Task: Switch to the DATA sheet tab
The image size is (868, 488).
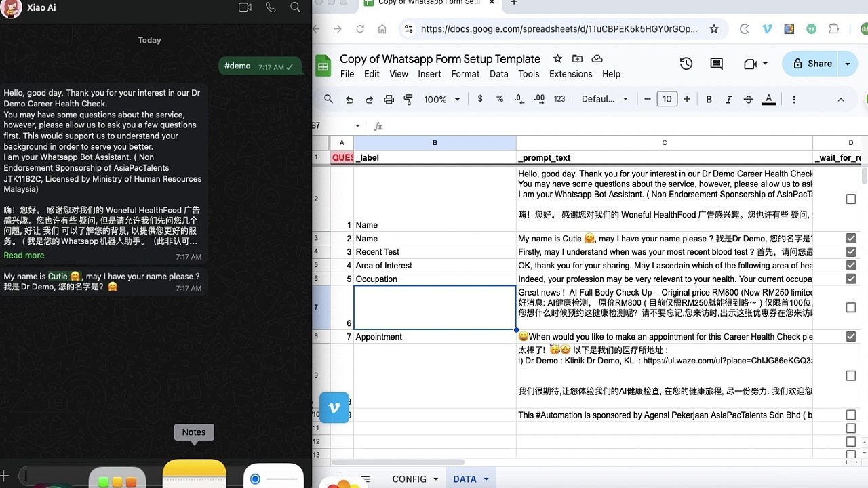Action: pyautogui.click(x=465, y=479)
